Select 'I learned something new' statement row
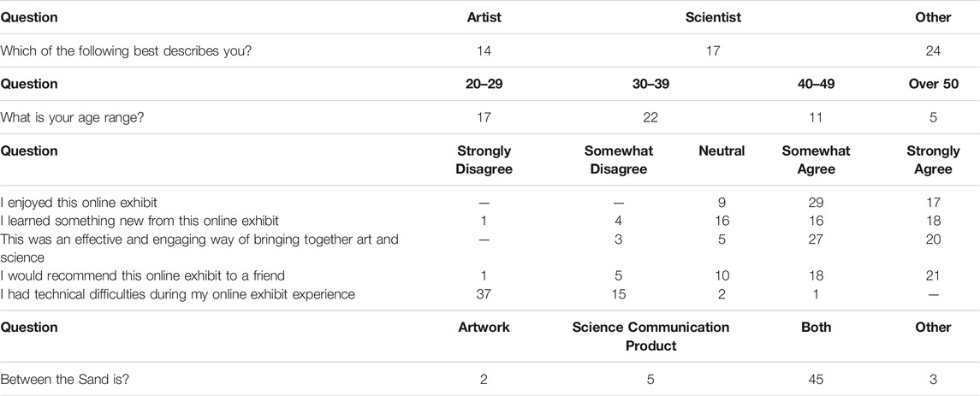Viewport: 980px width, 396px height. point(490,221)
